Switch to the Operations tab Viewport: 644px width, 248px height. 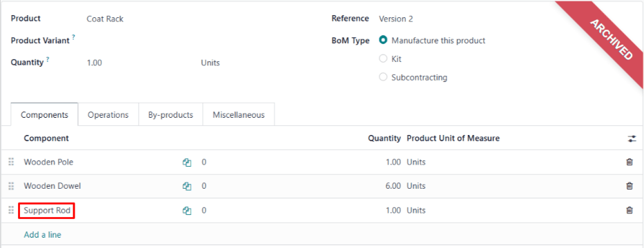click(108, 115)
